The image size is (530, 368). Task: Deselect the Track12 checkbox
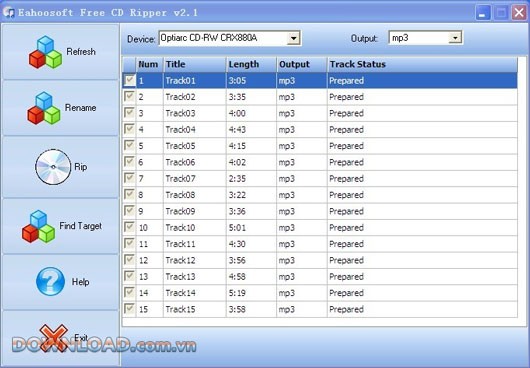pyautogui.click(x=129, y=260)
